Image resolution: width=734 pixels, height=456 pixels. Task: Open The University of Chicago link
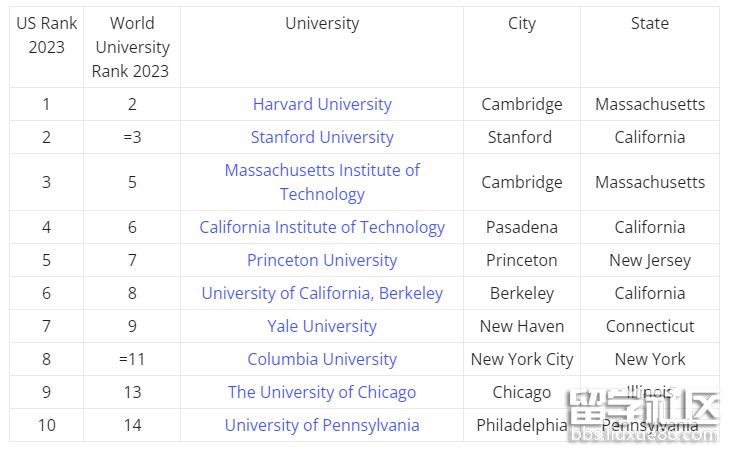(322, 392)
